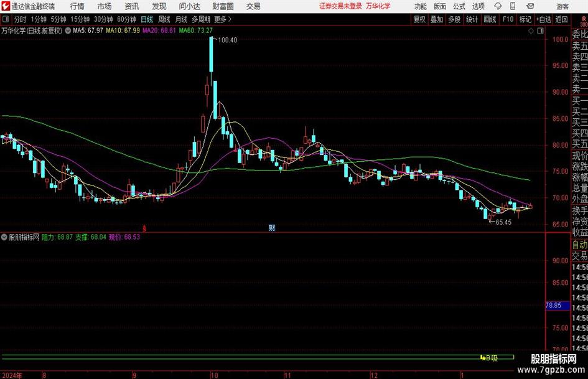The height and width of the screenshot is (379, 588).
Task: Click the MA10: 67.99 label
Action: tap(123, 30)
